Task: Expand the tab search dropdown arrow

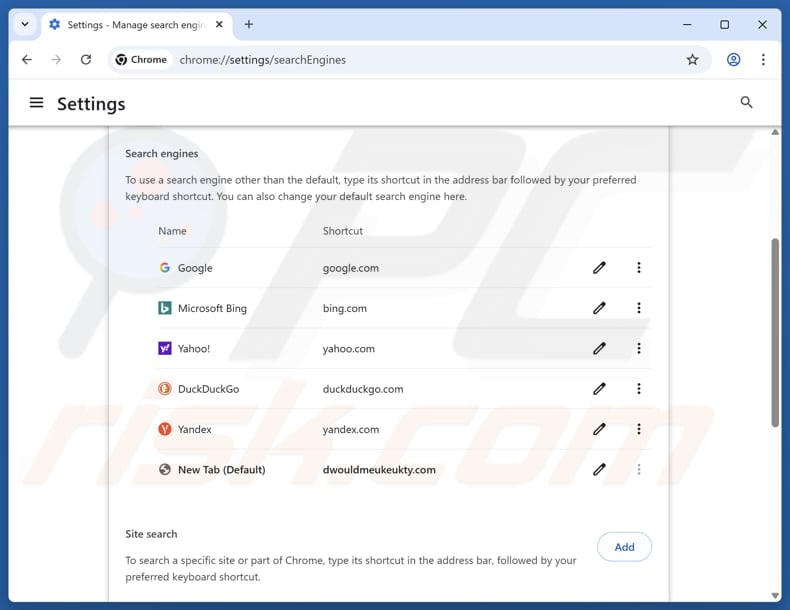Action: coord(25,24)
